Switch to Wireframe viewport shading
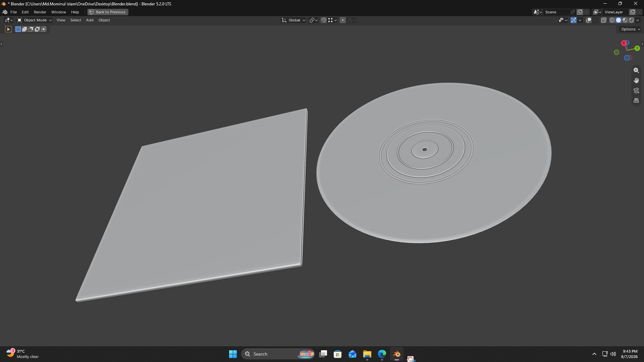 (x=612, y=20)
